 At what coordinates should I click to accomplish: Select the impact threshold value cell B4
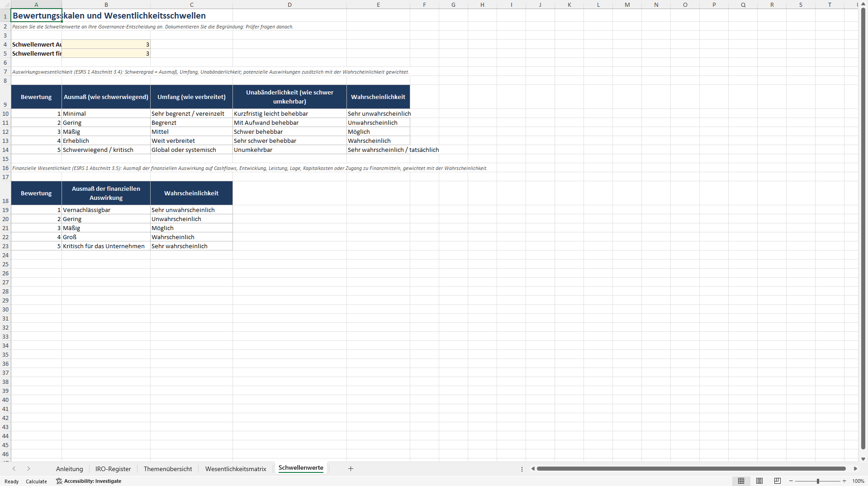106,44
